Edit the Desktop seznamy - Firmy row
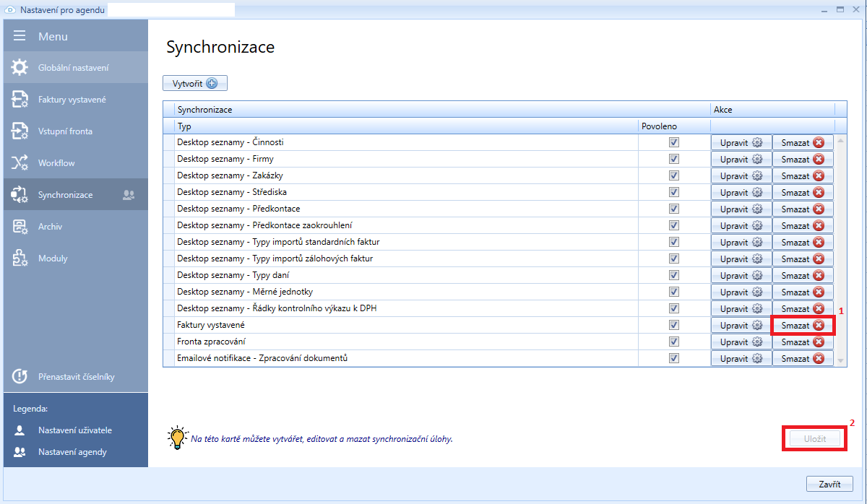 click(741, 159)
